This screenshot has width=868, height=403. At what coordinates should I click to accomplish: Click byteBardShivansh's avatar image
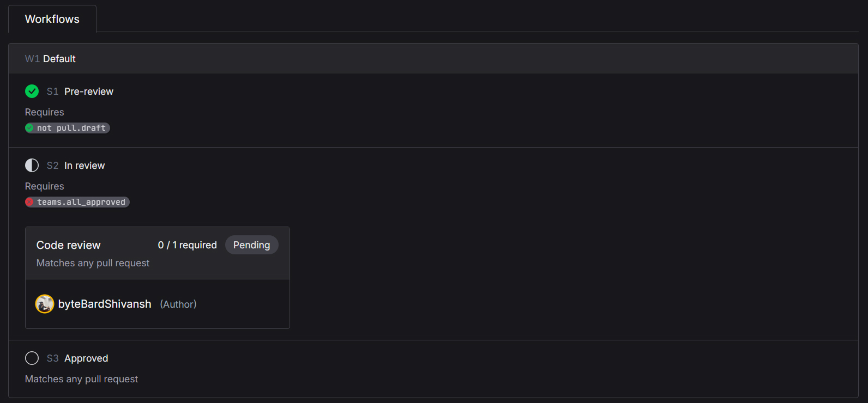[45, 304]
